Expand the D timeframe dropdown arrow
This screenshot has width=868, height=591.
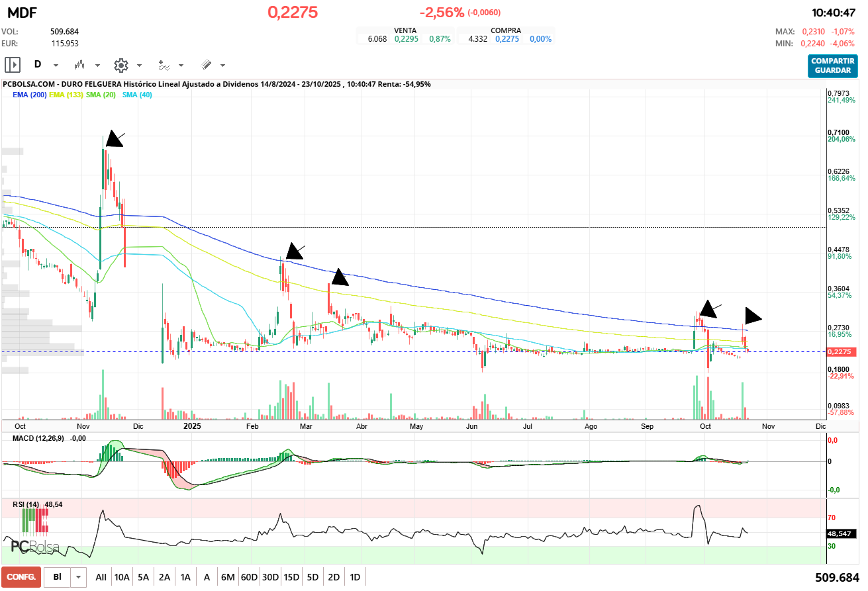point(56,66)
